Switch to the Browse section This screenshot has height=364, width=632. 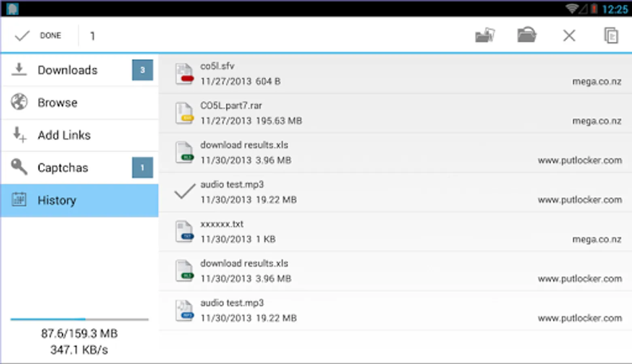click(80, 103)
